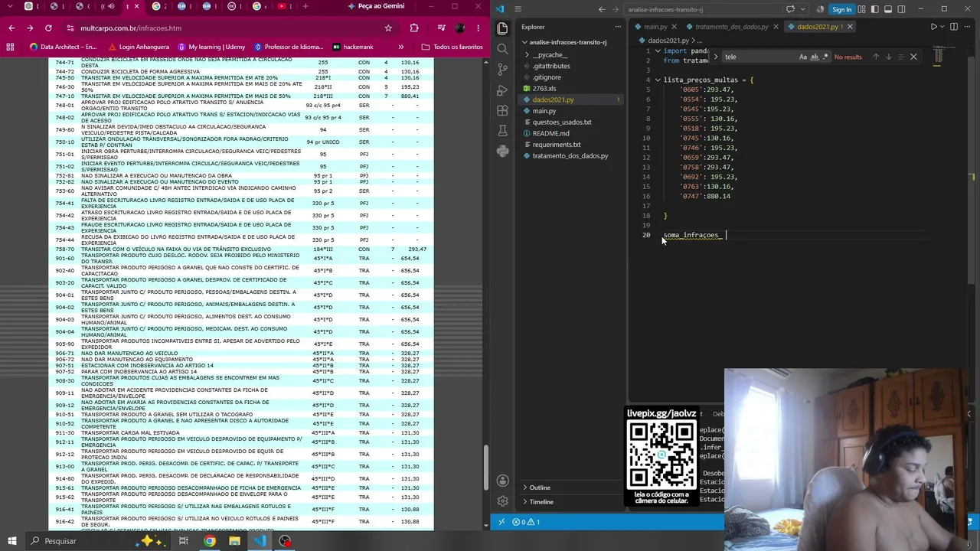This screenshot has height=551, width=980.
Task: Click the Sign In button in VS Code
Action: tap(841, 9)
